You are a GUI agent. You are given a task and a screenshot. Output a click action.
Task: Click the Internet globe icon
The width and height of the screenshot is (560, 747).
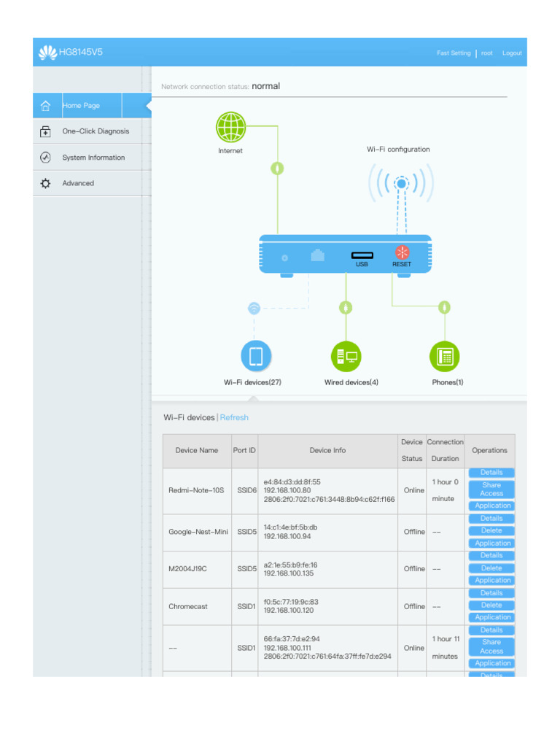231,127
